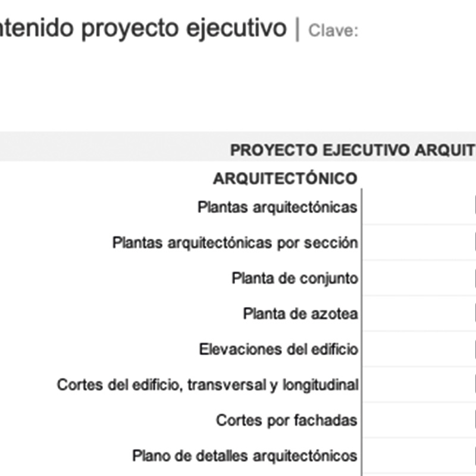The image size is (476, 476).
Task: Click the 'Elevaciones del edificio' row label
Action: pos(278,349)
